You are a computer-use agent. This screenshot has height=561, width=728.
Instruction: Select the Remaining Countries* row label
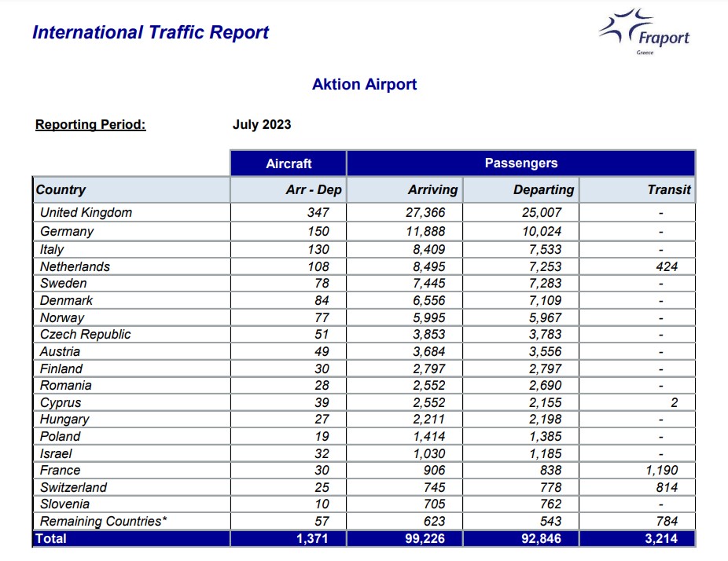pos(104,521)
